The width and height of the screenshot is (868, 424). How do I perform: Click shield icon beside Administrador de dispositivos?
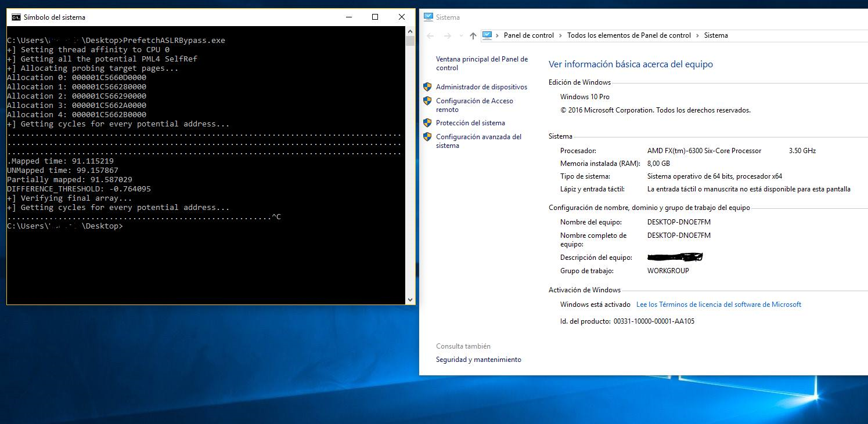[427, 87]
